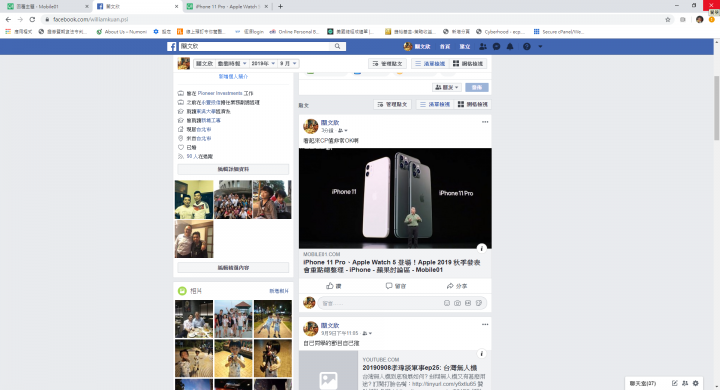The height and width of the screenshot is (390, 720).
Task: Open the GIF picker in the comment box
Action: pos(468,303)
